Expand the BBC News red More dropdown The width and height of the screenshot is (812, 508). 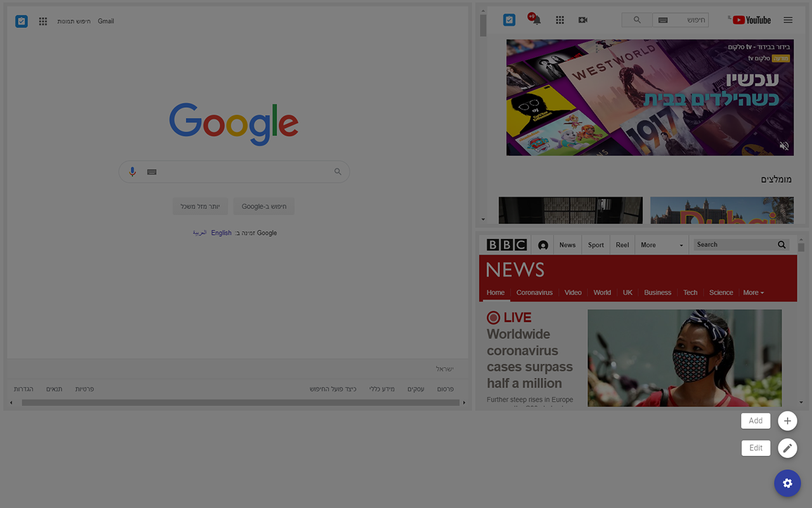pyautogui.click(x=753, y=292)
